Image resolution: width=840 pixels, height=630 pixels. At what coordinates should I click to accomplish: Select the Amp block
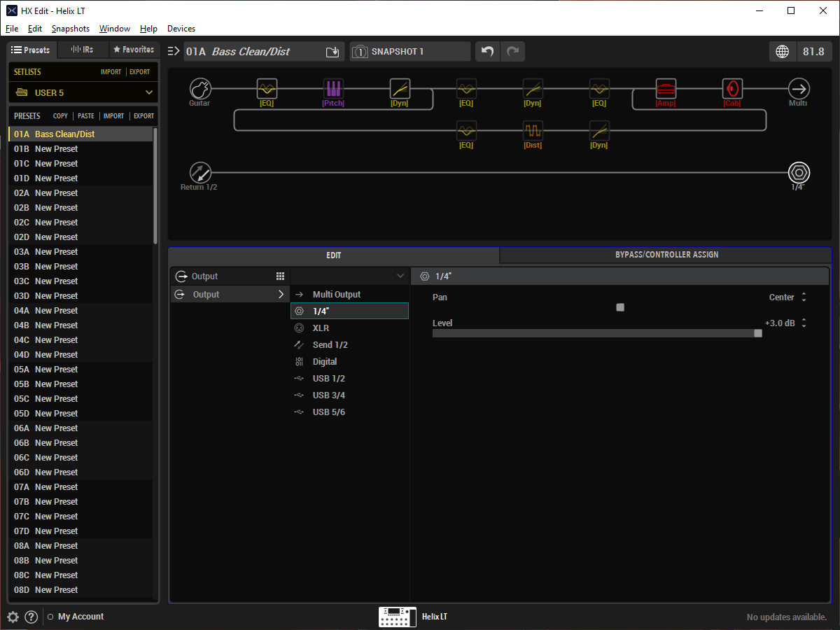[666, 89]
